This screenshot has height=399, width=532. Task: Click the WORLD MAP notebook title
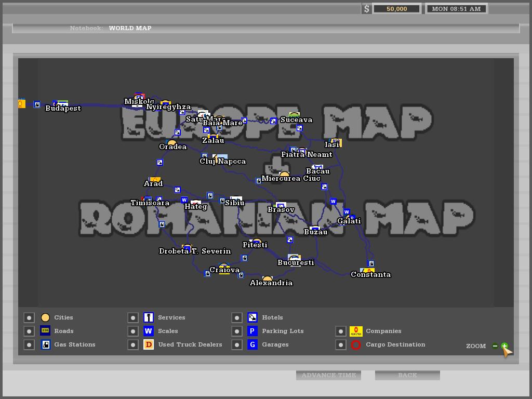pos(130,28)
